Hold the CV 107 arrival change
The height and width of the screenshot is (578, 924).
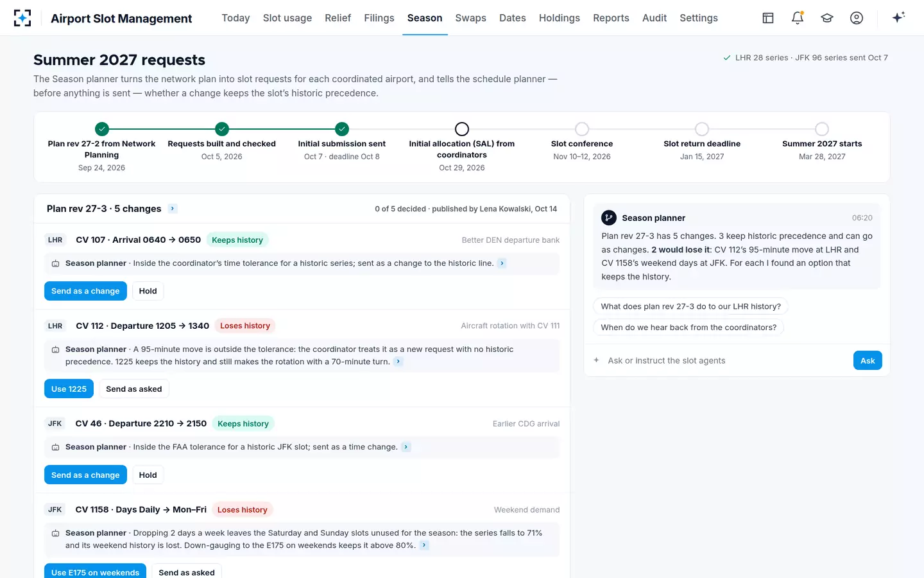coord(148,291)
